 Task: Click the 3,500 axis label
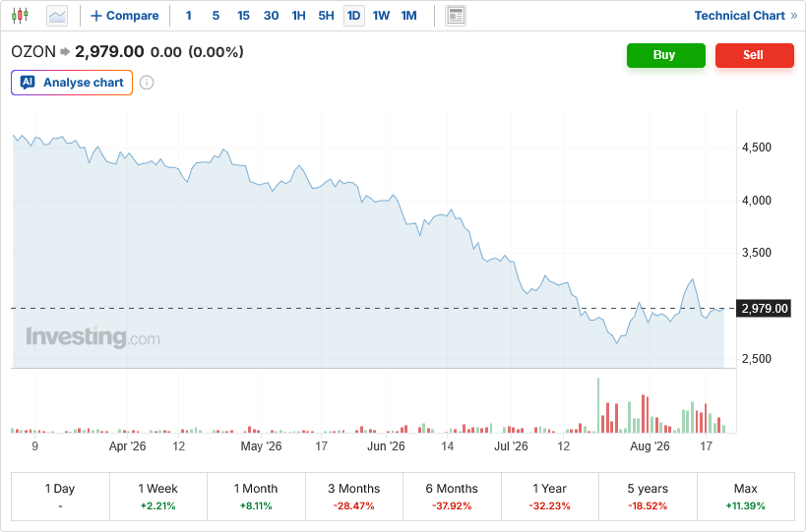click(x=756, y=253)
